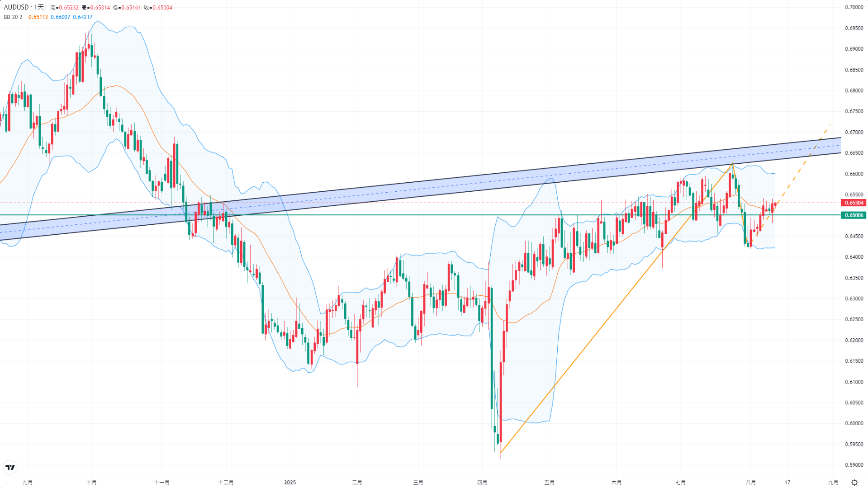
Task: Click the BB upper value 0.66007
Action: click(60, 17)
